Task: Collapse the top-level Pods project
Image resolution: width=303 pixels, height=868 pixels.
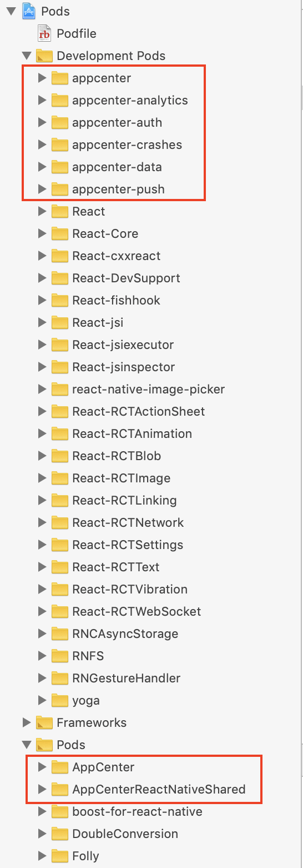Action: click(x=11, y=11)
